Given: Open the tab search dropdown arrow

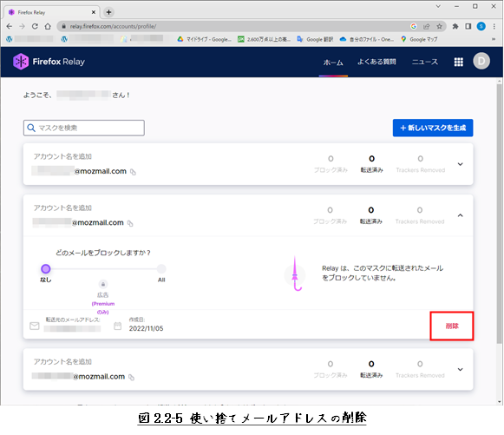Looking at the screenshot, I should click(x=438, y=6).
